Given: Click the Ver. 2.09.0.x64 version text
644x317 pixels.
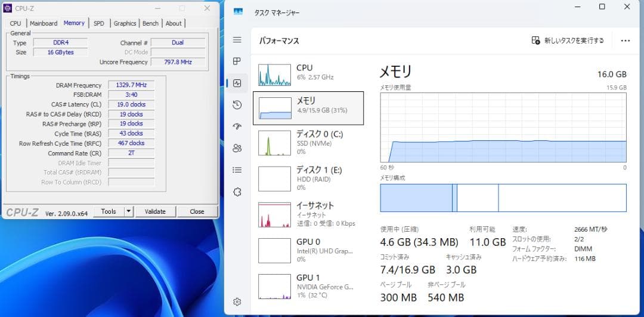Looking at the screenshot, I should click(66, 213).
